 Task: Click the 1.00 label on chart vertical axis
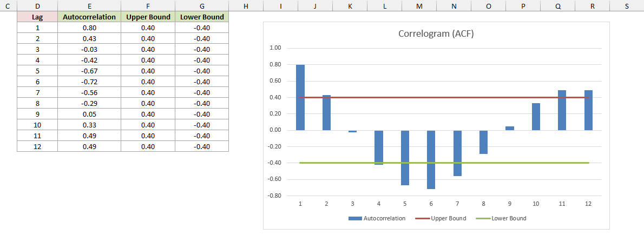(x=275, y=48)
